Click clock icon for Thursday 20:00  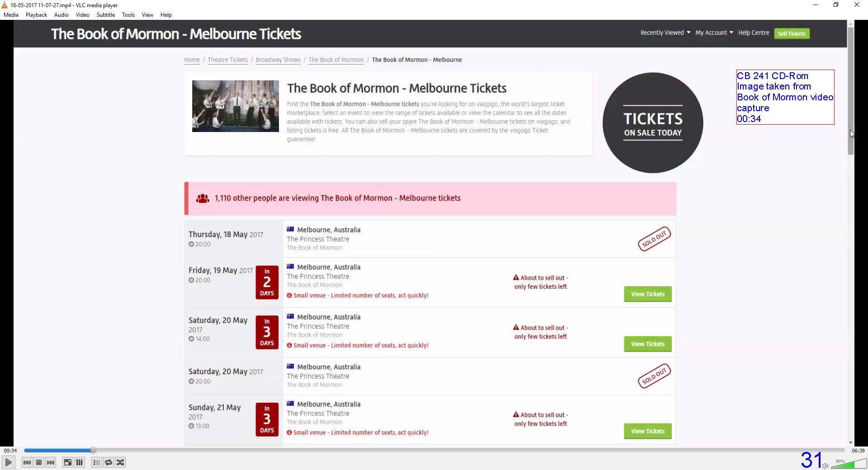point(191,244)
